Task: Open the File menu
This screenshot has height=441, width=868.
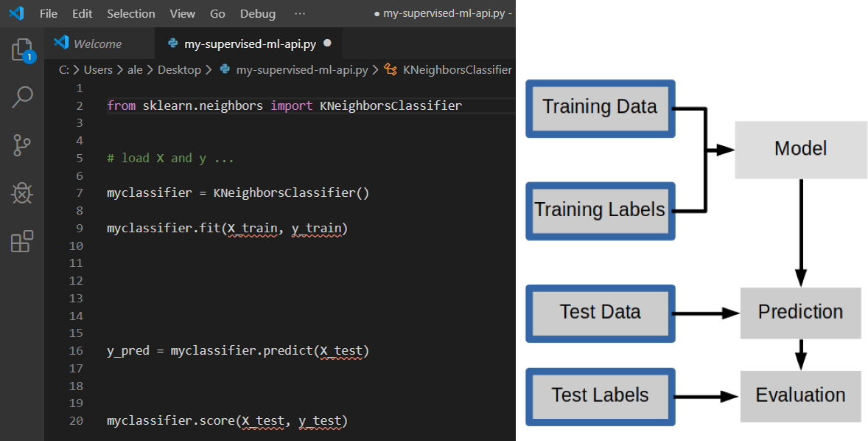Action: (49, 13)
